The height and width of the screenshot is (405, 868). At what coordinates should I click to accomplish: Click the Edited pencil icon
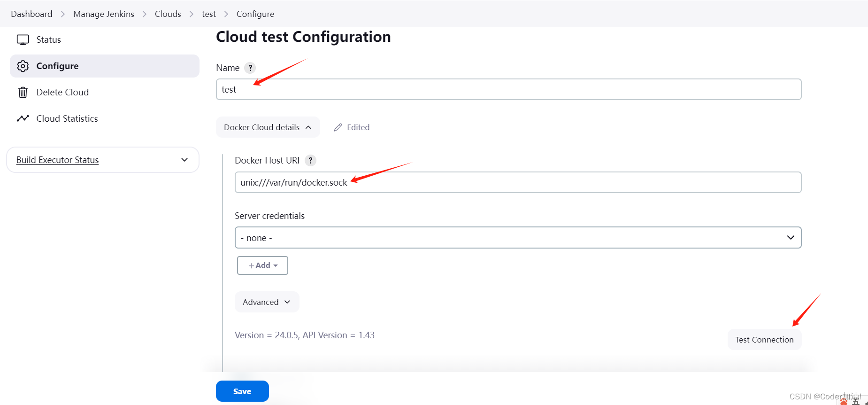point(338,127)
